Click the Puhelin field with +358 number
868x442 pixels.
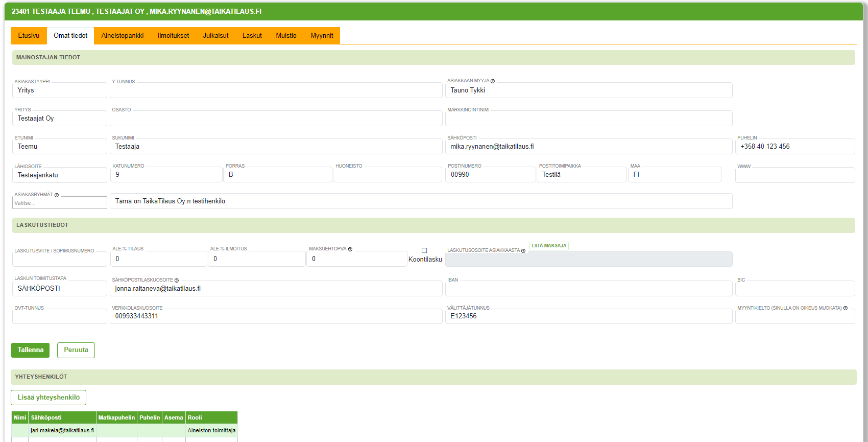795,147
